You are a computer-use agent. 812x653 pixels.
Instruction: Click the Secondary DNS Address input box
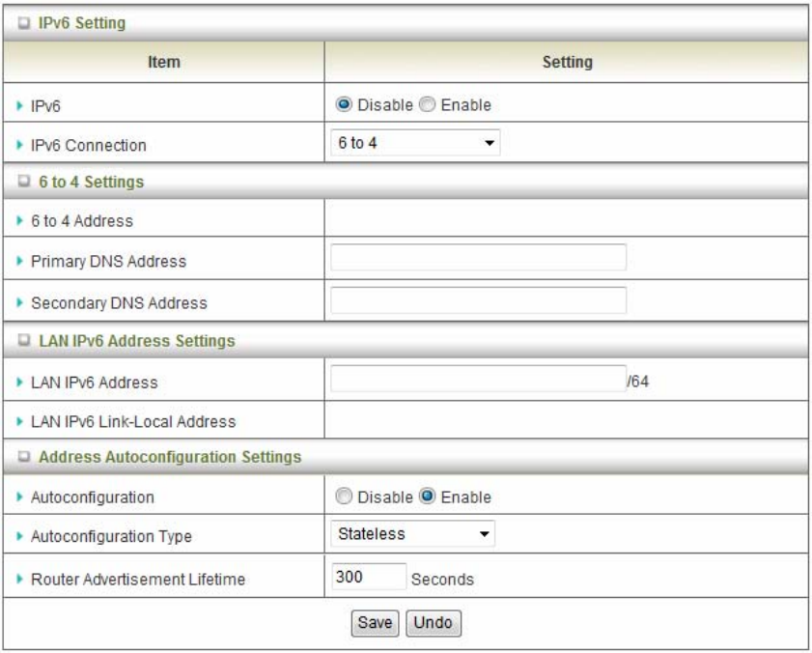pos(478,300)
